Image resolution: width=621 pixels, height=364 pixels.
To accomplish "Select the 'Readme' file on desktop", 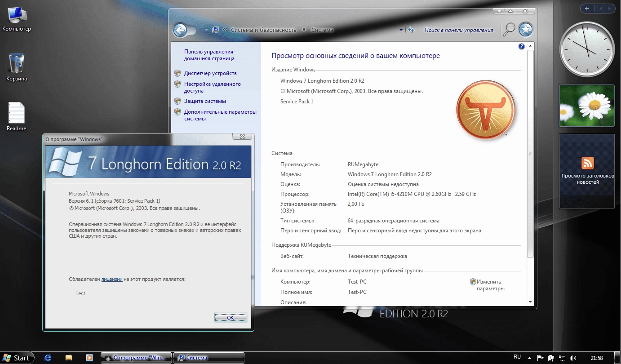I will pyautogui.click(x=16, y=117).
